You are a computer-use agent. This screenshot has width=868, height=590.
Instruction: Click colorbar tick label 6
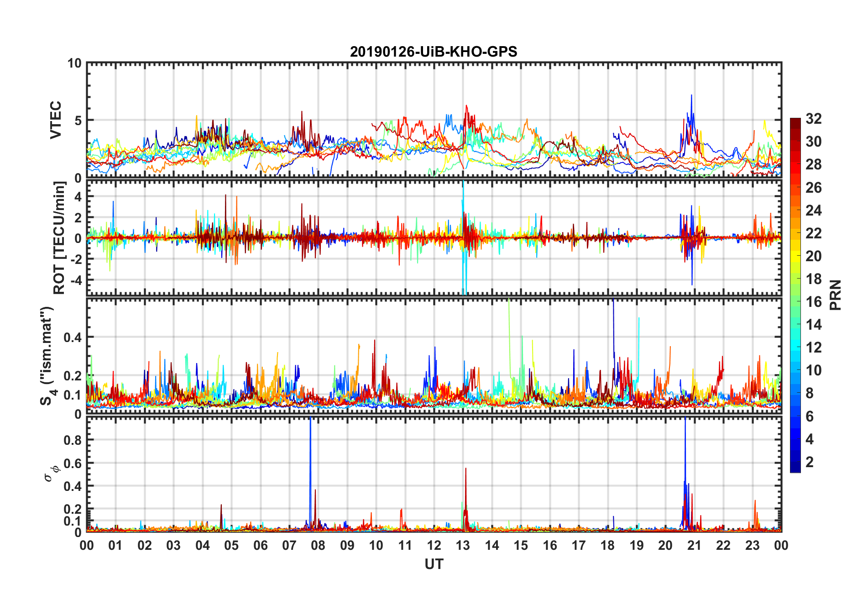coord(809,416)
